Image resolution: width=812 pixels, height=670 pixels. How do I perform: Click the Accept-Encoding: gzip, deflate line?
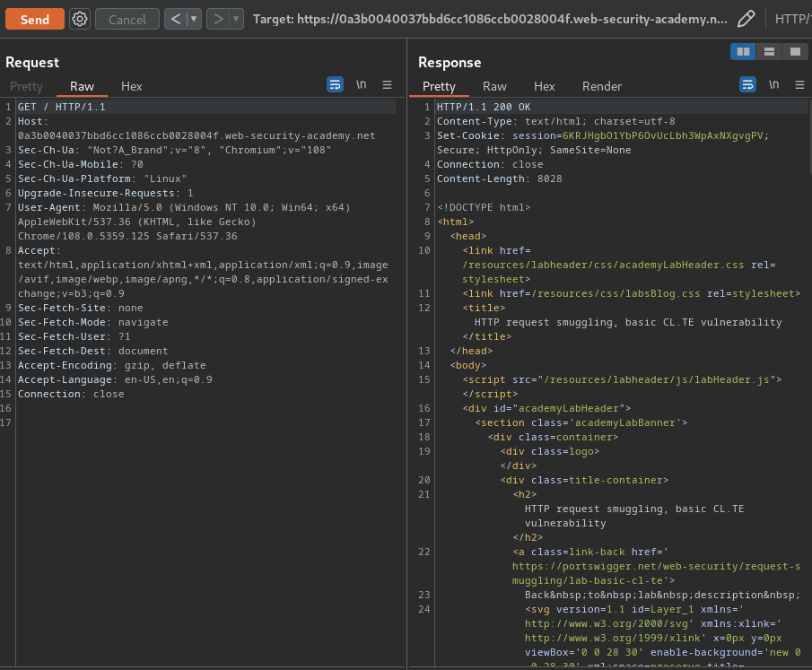tap(112, 365)
